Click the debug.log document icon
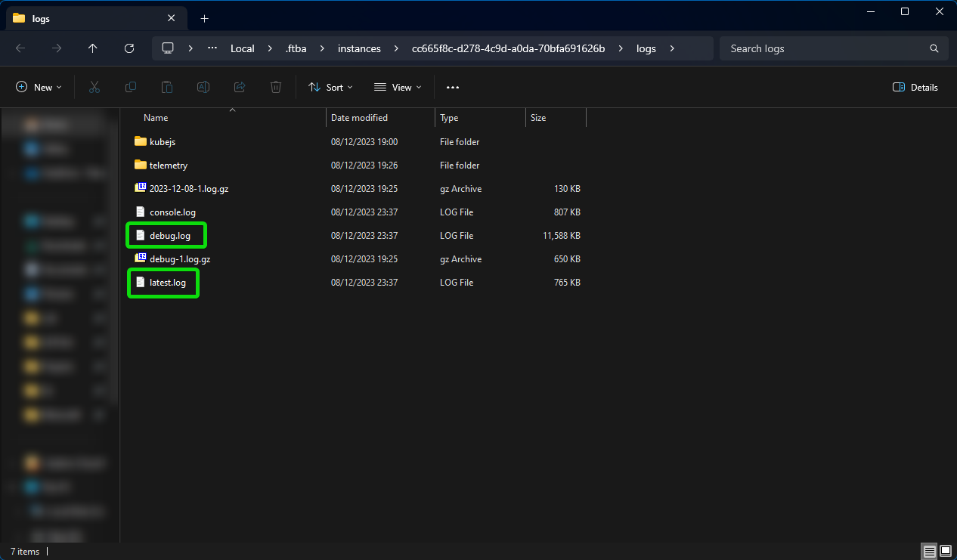 (140, 235)
